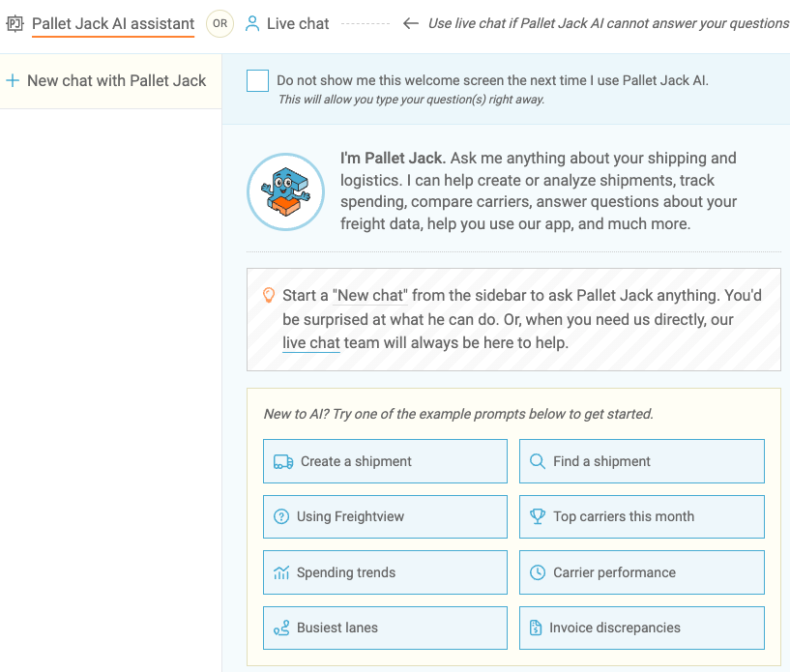The image size is (790, 672).
Task: Click the invoice document icon on Invoice discrepancies
Action: (x=536, y=628)
